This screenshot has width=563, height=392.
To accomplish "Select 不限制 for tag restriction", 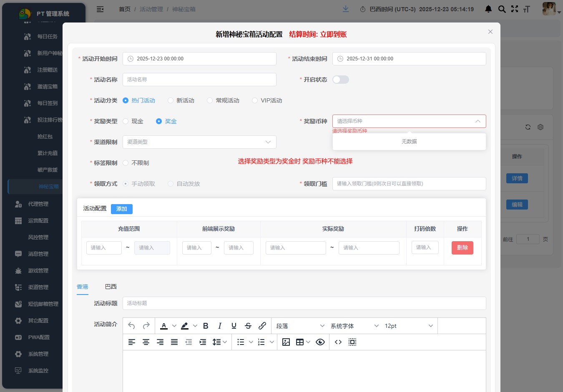I will click(136, 163).
